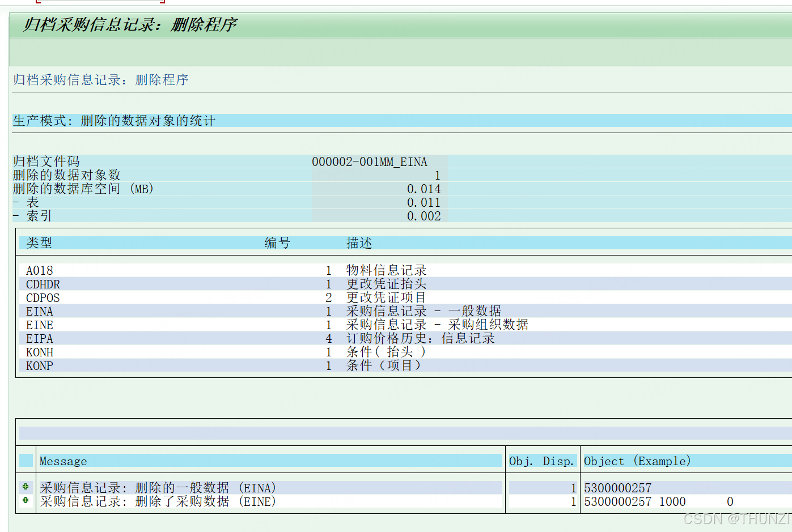Click the green plus icon beside second message
The width and height of the screenshot is (792, 532).
coord(26,501)
